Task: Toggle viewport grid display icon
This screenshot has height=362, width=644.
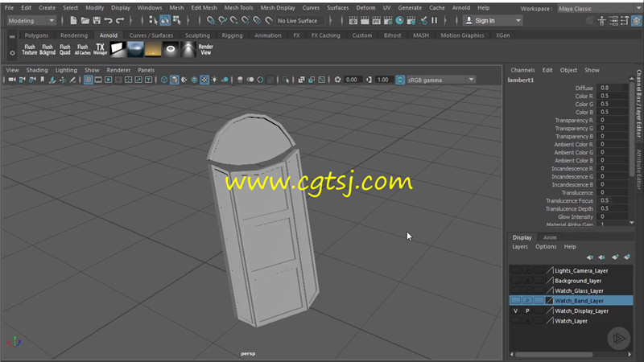Action: [x=89, y=80]
